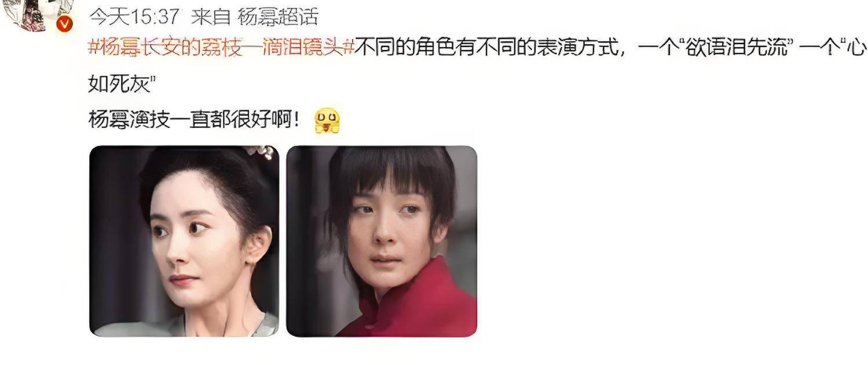
Task: Click the opening # of the hashtag
Action: point(93,48)
